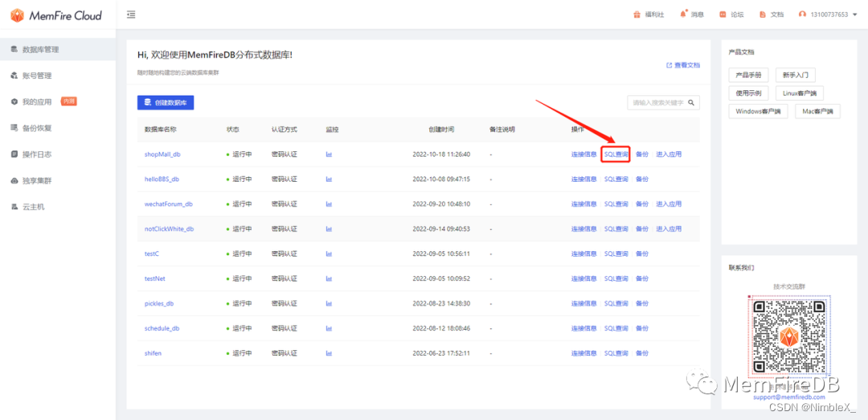The image size is (868, 420).
Task: Open monitoring chart icon for wechatForum_db
Action: point(329,204)
